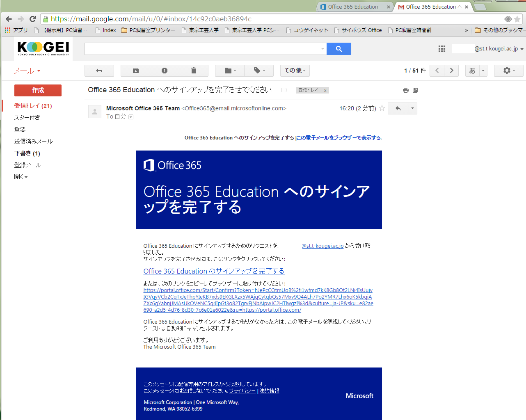This screenshot has width=526, height=420.
Task: Open その他のブックマーク folder
Action: click(500, 30)
